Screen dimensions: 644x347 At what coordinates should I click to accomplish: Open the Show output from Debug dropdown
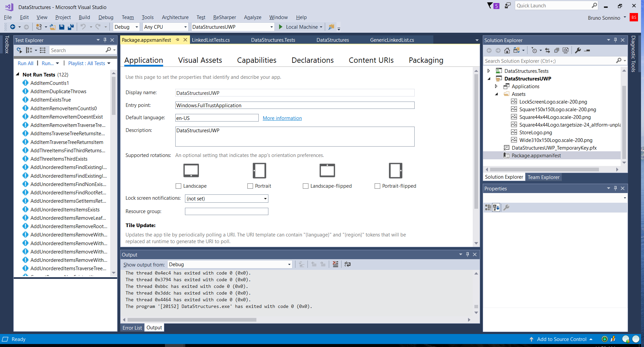pyautogui.click(x=288, y=264)
